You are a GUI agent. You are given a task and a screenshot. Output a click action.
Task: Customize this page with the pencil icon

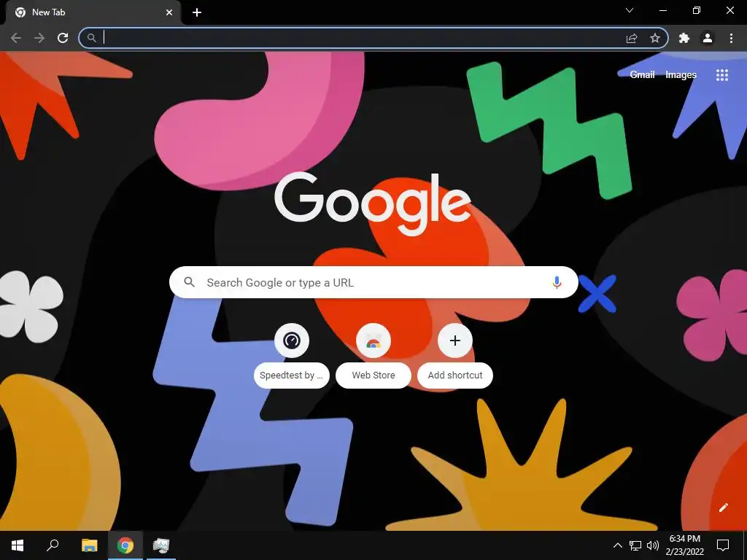click(x=723, y=507)
